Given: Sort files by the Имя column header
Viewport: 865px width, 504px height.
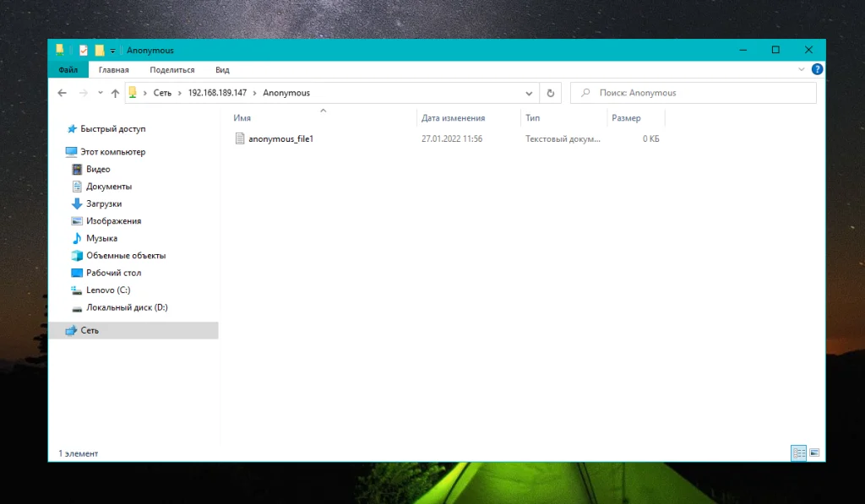Looking at the screenshot, I should pyautogui.click(x=241, y=117).
